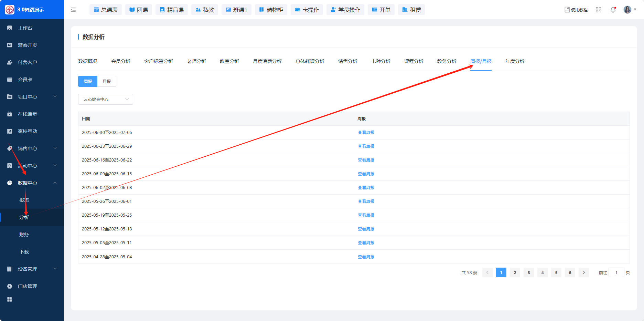Click the next page arrow
Image resolution: width=644 pixels, height=321 pixels.
pos(584,273)
